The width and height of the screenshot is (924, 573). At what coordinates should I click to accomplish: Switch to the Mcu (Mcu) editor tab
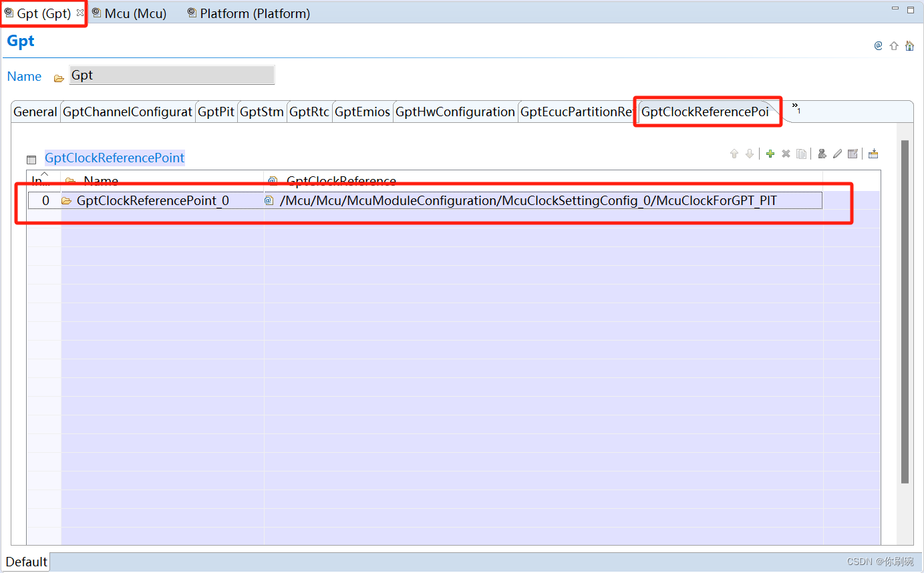[x=129, y=13]
